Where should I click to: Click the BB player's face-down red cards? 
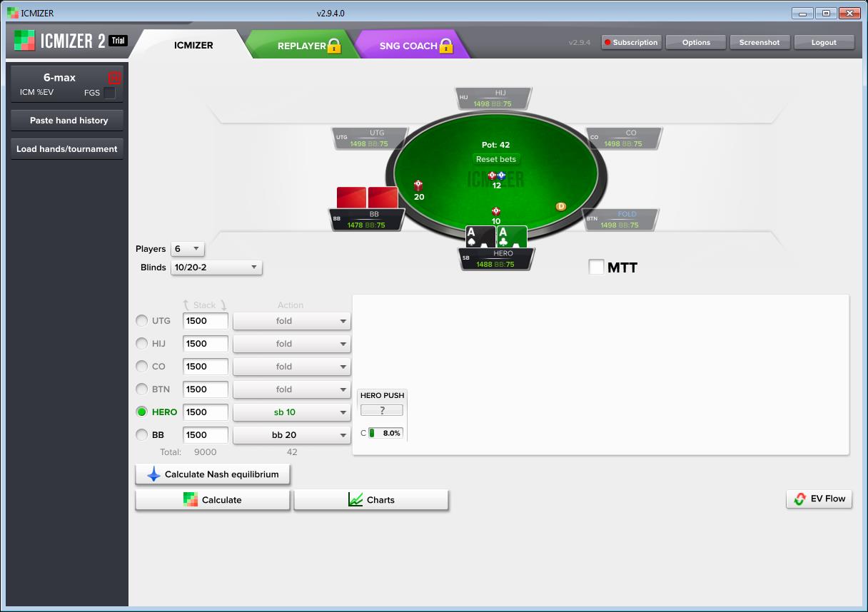[x=367, y=198]
